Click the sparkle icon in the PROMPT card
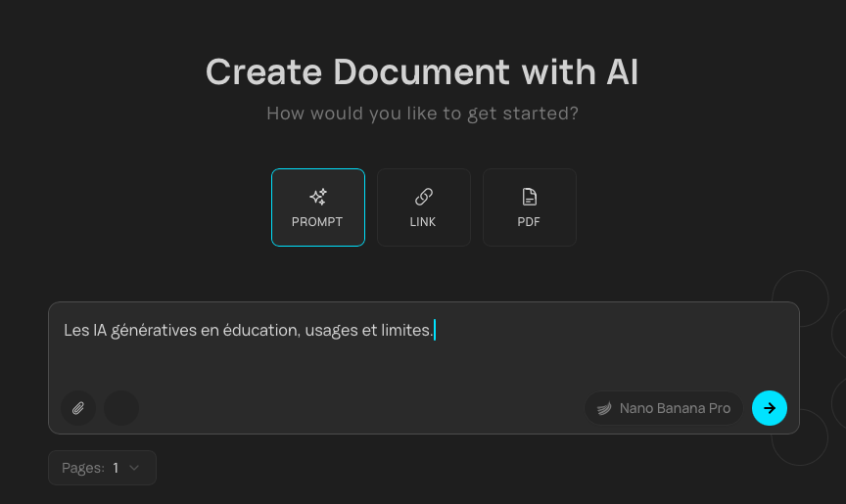Screen dimensions: 846x504 [x=317, y=197]
